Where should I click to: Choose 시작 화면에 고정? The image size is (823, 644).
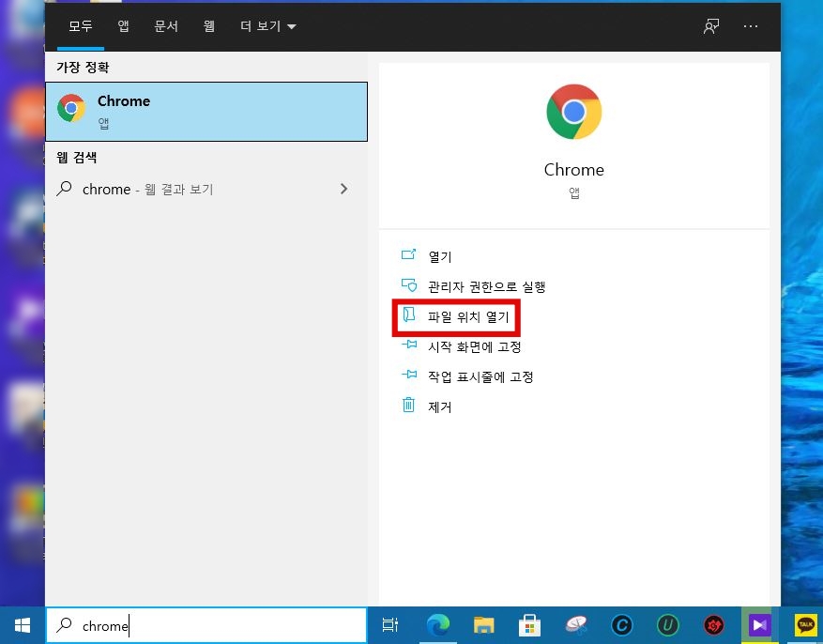point(475,346)
